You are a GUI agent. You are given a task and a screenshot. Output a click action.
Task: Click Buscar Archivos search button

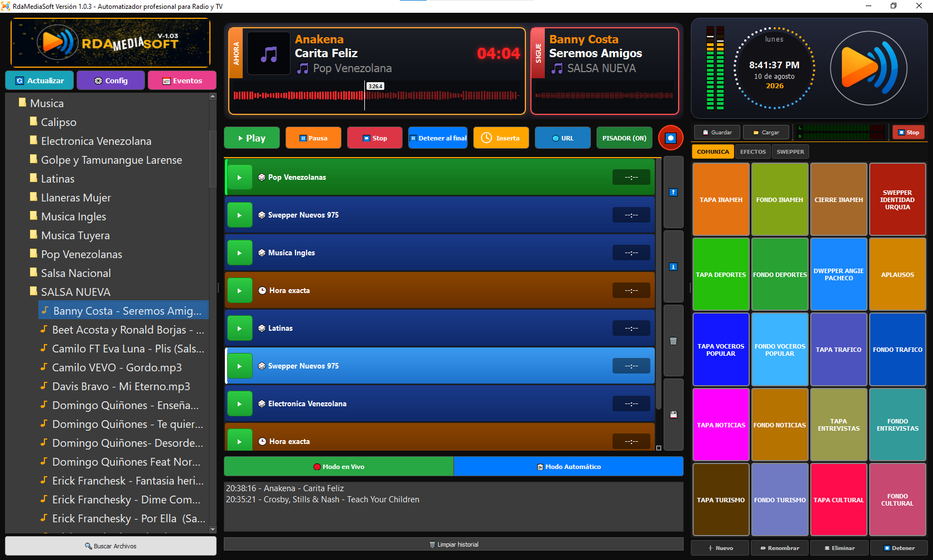[111, 546]
